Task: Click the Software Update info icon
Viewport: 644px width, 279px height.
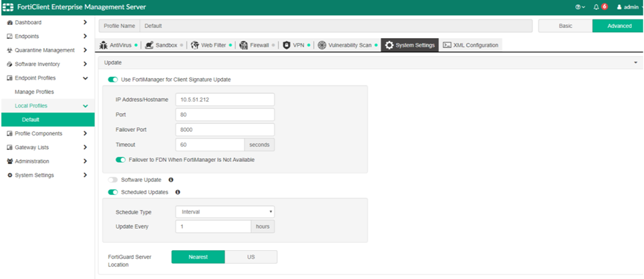Action: coord(171,180)
